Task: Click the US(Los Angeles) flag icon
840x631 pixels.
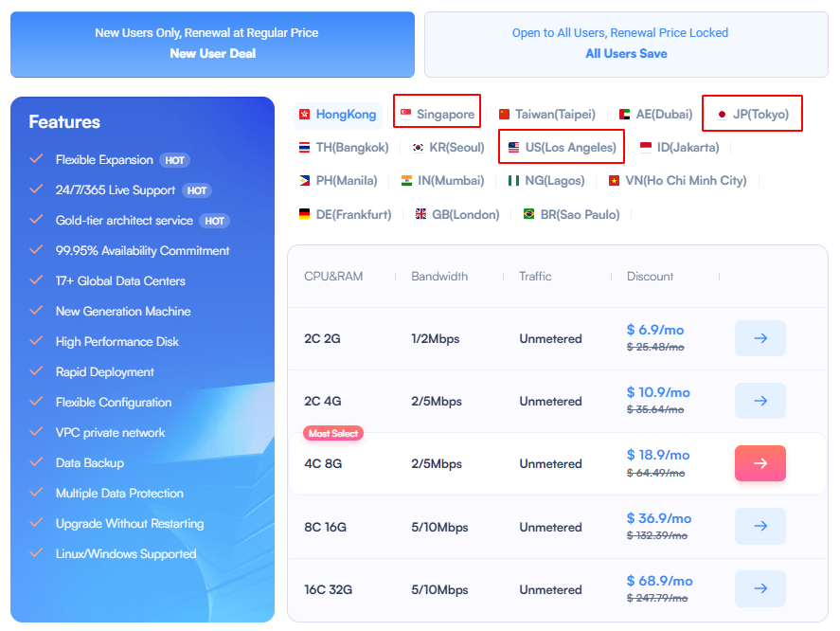Action: (512, 147)
